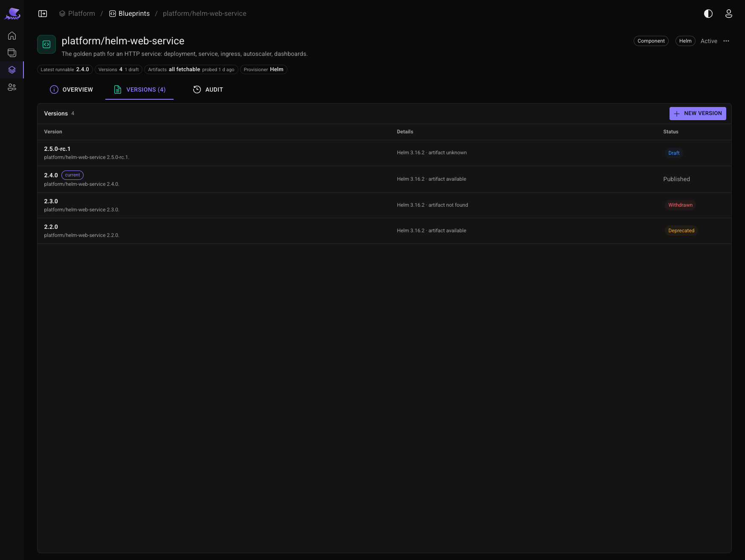Open version 2.3.0 row
The height and width of the screenshot is (560, 745).
(384, 205)
